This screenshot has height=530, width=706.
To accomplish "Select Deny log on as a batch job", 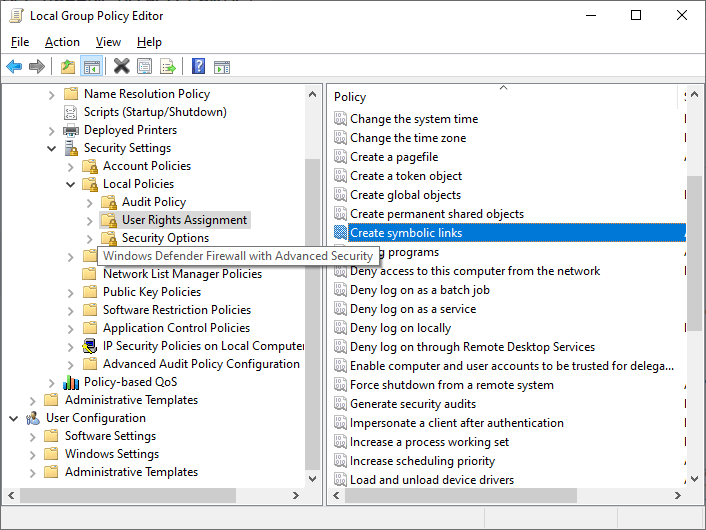I will pyautogui.click(x=420, y=290).
